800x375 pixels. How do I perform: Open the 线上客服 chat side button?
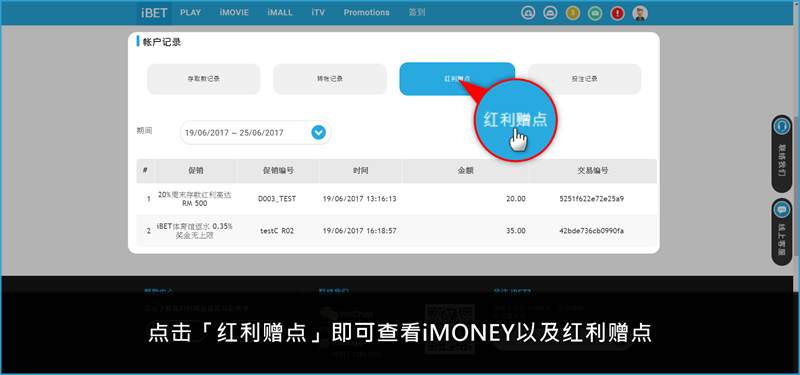(x=782, y=232)
